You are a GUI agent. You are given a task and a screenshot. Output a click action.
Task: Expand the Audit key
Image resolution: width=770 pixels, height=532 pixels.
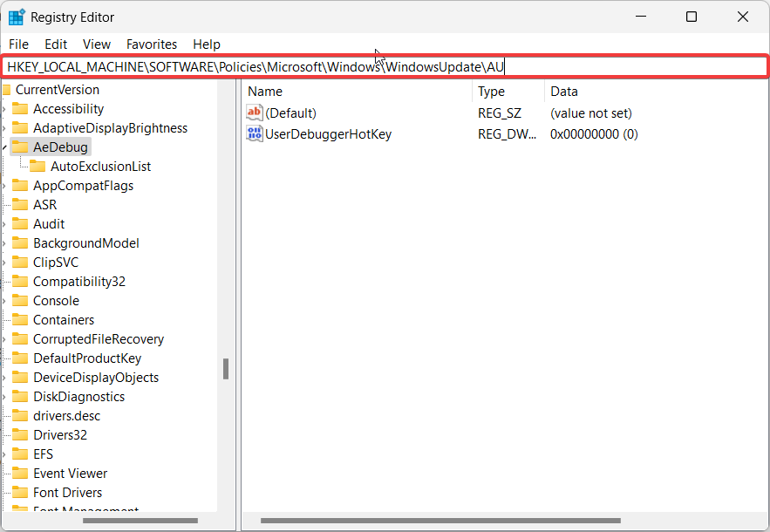click(4, 224)
